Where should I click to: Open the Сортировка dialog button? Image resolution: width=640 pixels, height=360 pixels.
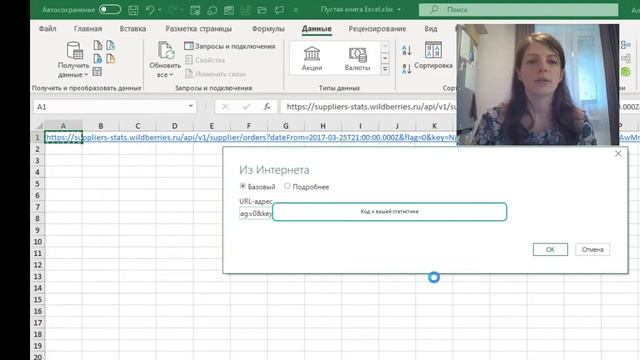point(433,56)
